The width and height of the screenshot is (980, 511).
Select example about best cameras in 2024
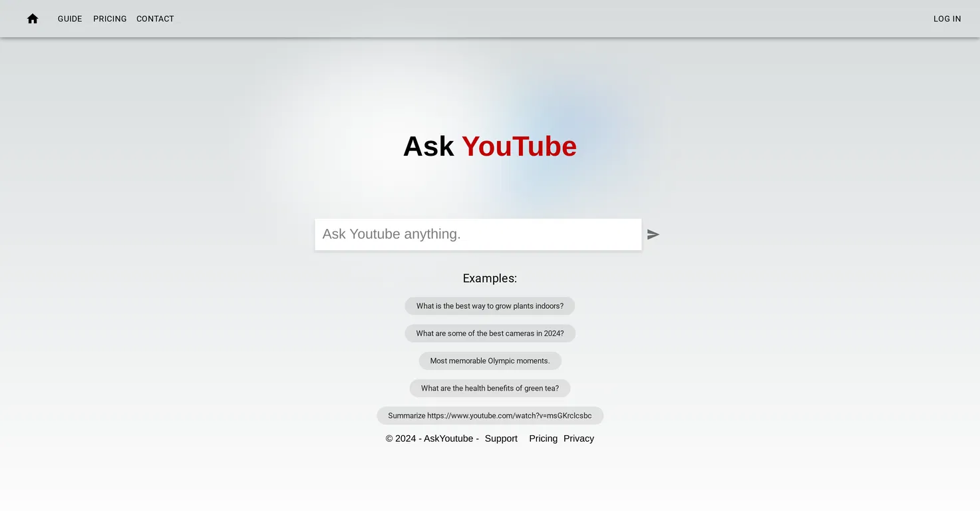coord(490,333)
